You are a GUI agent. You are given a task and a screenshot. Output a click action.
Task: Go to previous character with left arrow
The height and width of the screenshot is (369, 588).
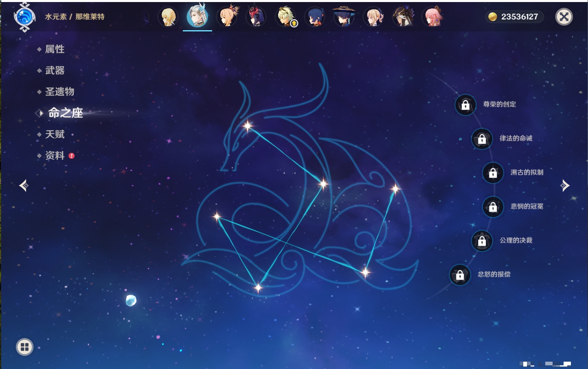pos(24,186)
